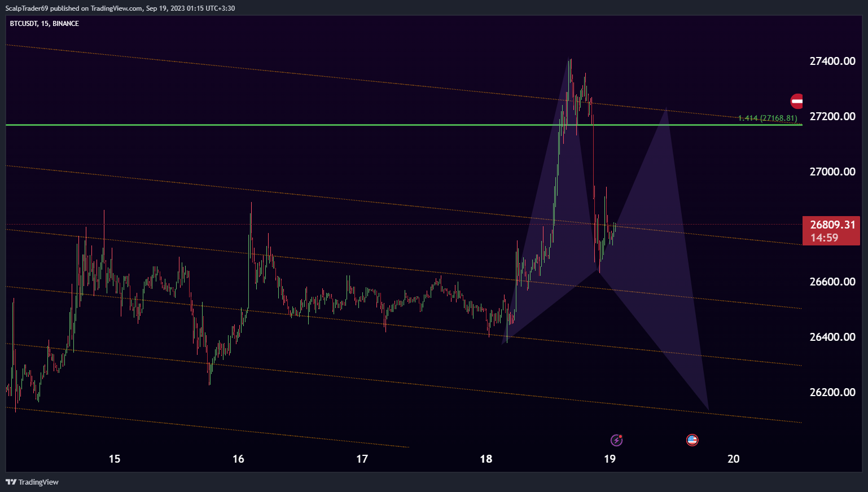Image resolution: width=868 pixels, height=492 pixels.
Task: Click the ScalpTrader69 published header text
Action: click(x=120, y=8)
